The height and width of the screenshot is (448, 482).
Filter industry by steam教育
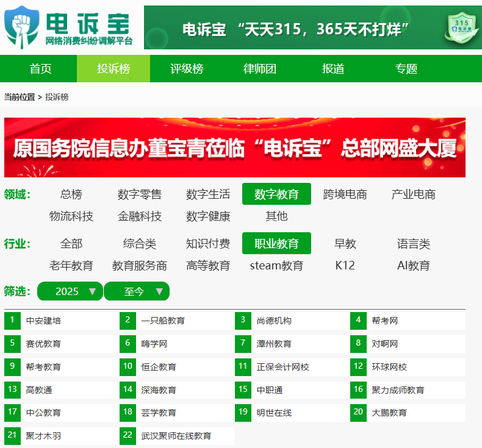(x=276, y=265)
